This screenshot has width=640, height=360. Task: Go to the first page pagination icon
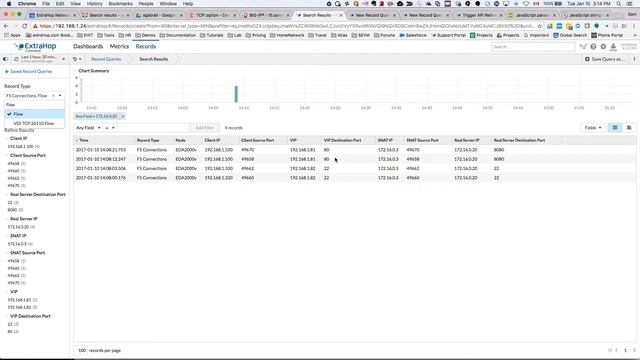point(610,350)
